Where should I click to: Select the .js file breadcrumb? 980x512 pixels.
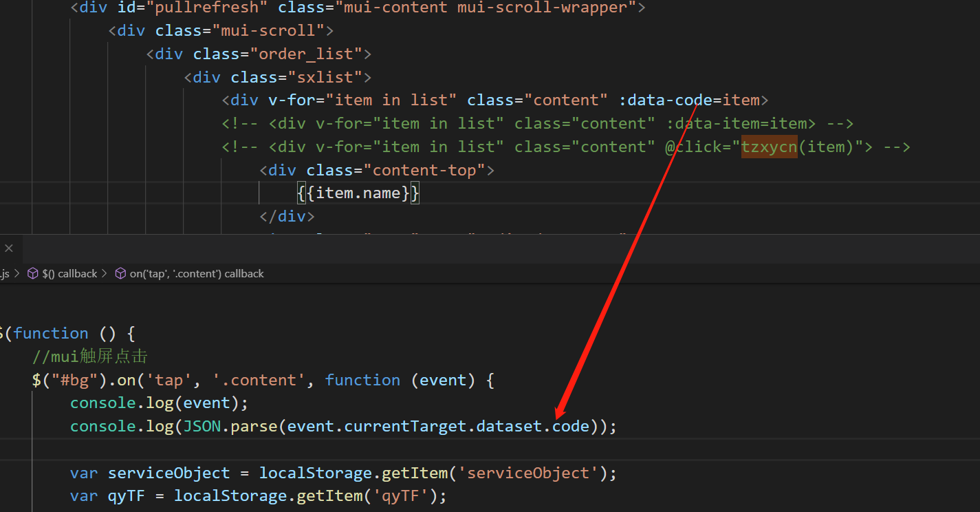point(5,274)
